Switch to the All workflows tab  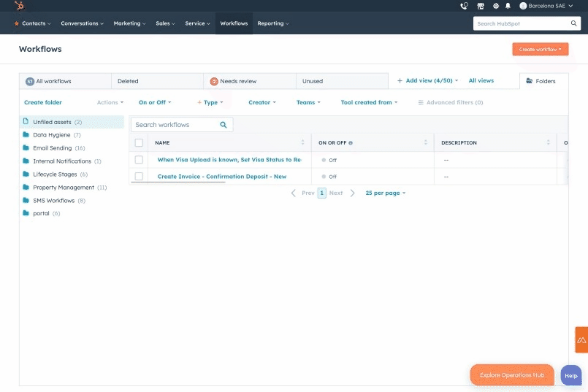65,81
